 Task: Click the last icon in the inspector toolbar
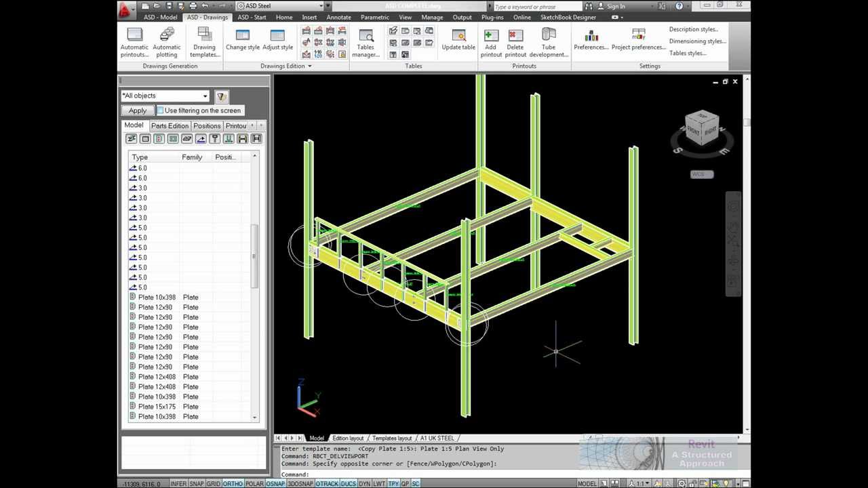pyautogui.click(x=256, y=139)
